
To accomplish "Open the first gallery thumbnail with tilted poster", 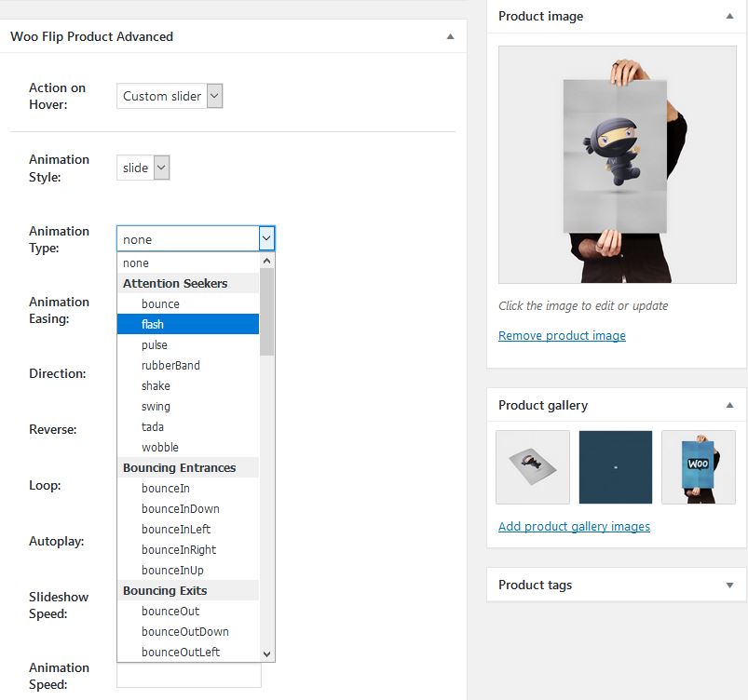I will 533,467.
